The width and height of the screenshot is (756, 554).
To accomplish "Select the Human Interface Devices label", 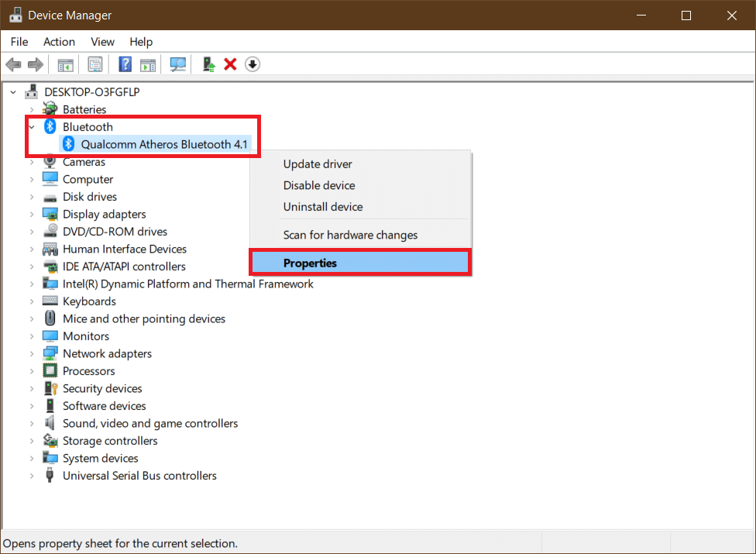I will 125,249.
